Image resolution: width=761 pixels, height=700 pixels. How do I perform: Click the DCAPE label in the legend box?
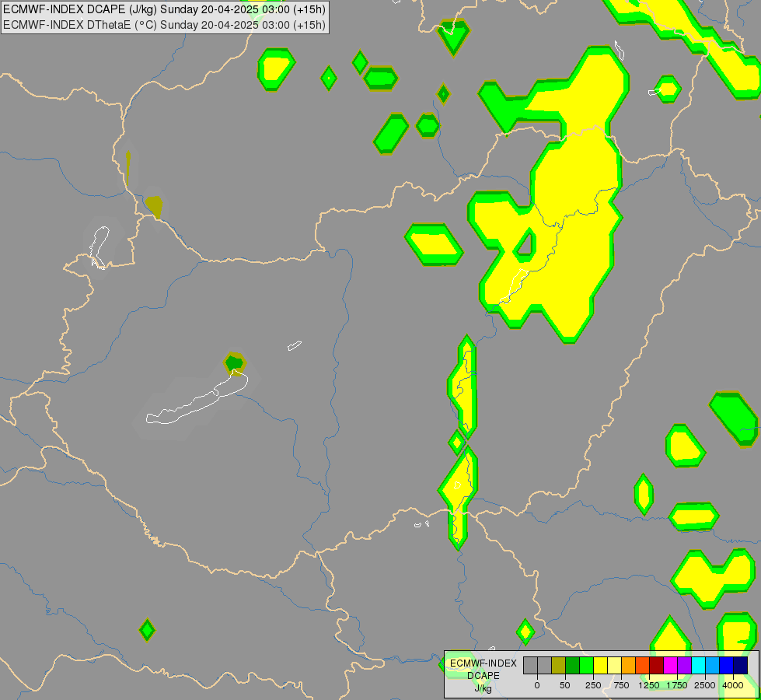coord(483,676)
